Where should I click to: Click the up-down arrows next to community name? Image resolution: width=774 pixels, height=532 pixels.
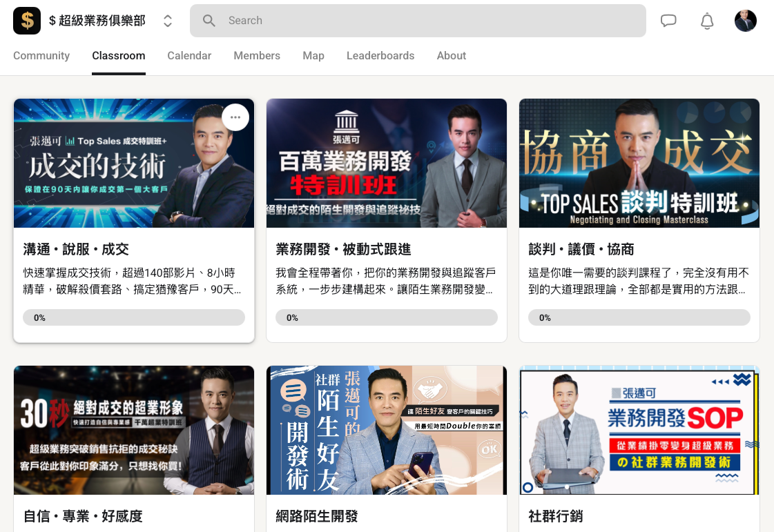coord(167,21)
